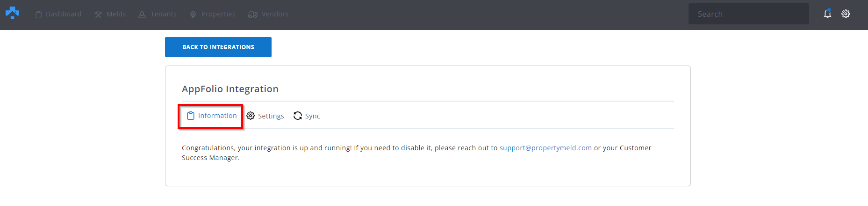This screenshot has height=206, width=868.
Task: Open the Sync tab
Action: click(307, 116)
